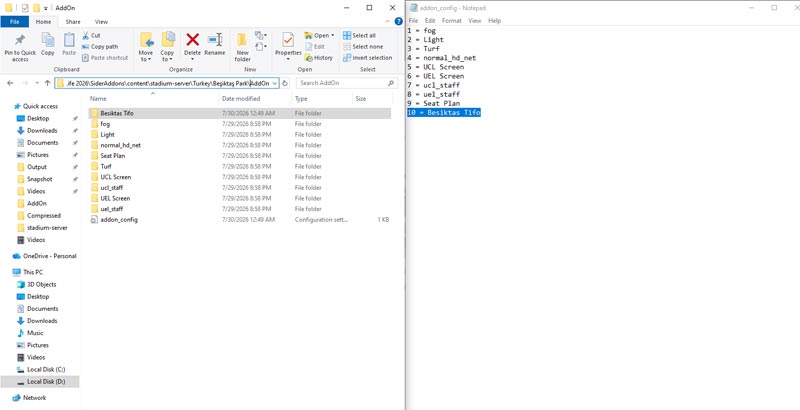Click Copy path in Clipboard group
The image size is (800, 410).
click(100, 46)
